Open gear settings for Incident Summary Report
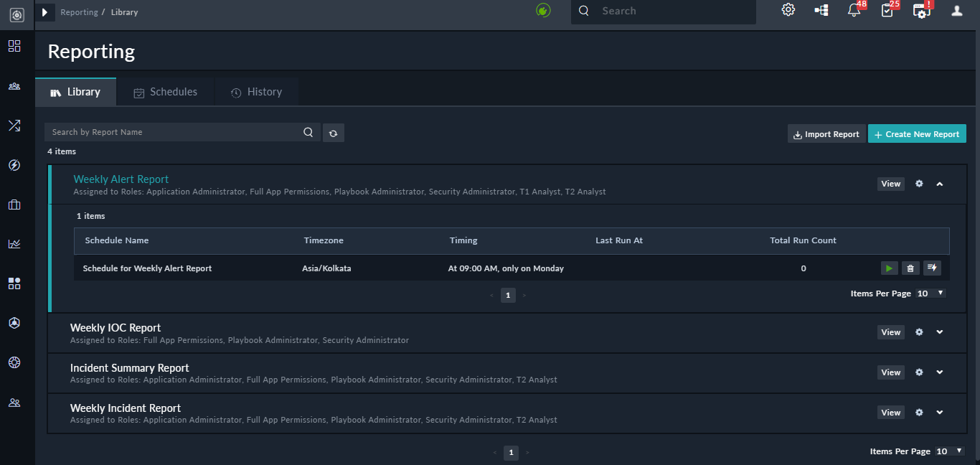The width and height of the screenshot is (980, 465). pos(919,372)
